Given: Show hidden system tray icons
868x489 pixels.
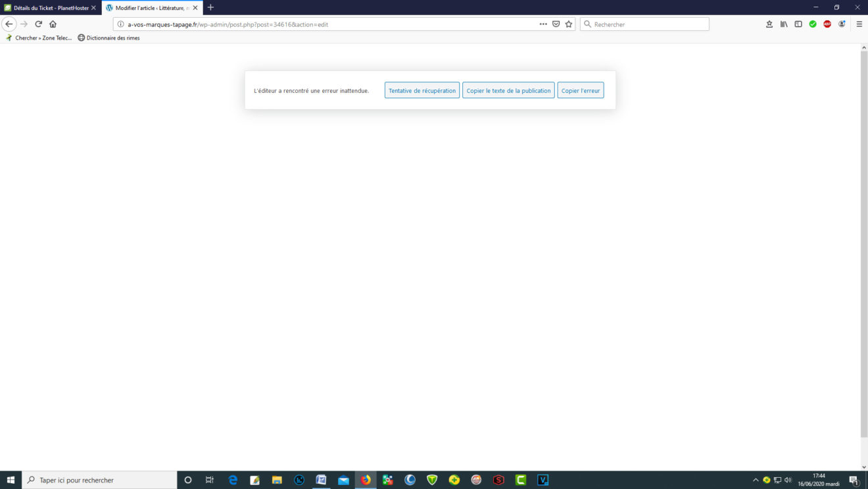Looking at the screenshot, I should coord(756,480).
